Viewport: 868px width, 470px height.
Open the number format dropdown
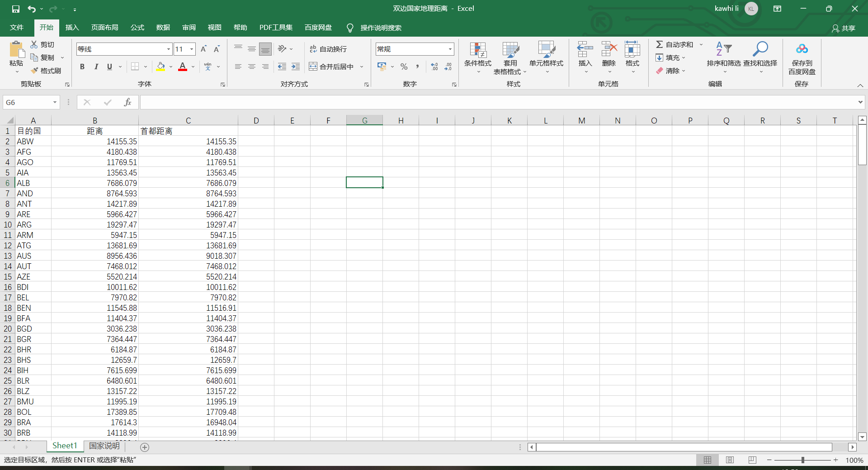pos(450,49)
